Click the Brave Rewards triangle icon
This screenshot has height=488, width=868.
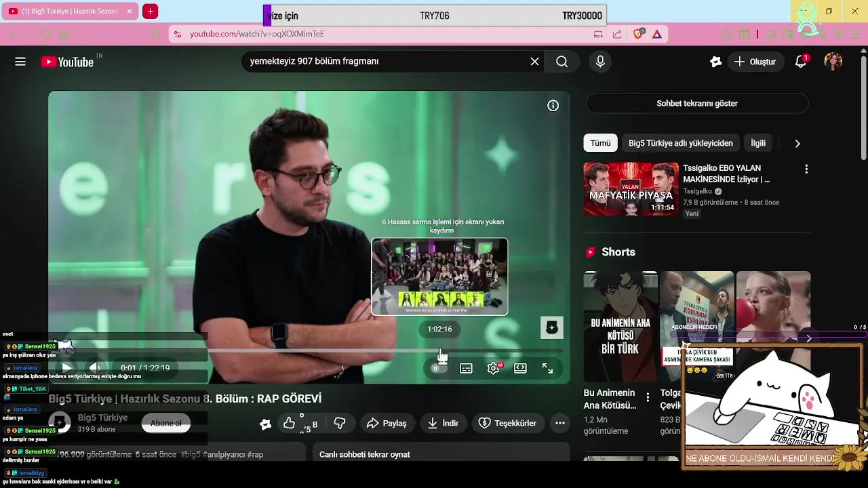click(656, 34)
